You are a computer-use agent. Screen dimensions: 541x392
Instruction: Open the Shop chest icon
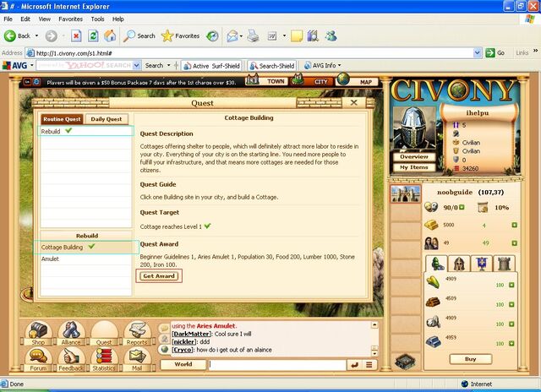[38, 333]
